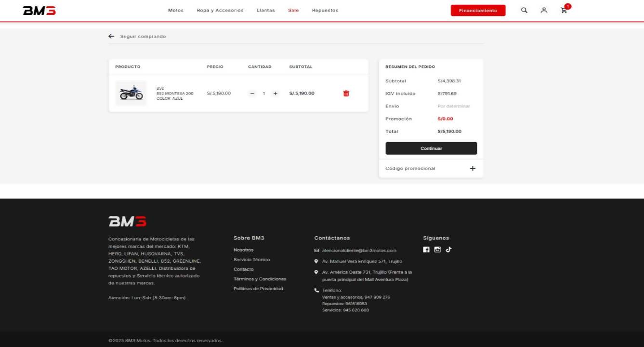Open BM3's Instagram page icon

pos(437,250)
